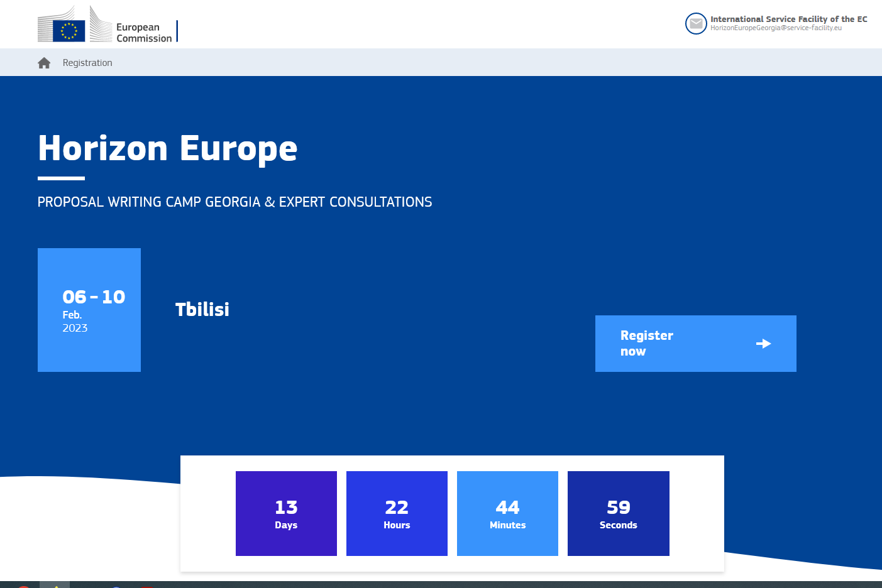This screenshot has height=588, width=882.
Task: Click International Service Facility of the EC
Action: [788, 19]
